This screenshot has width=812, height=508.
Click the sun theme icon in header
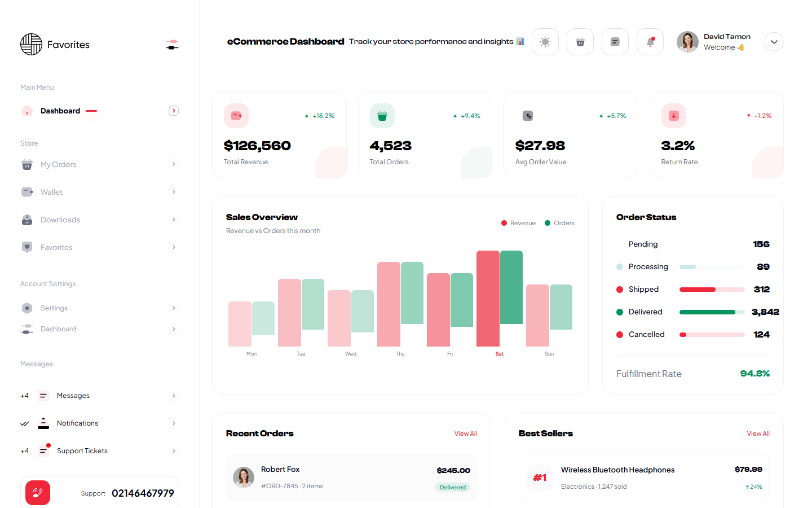click(x=545, y=42)
